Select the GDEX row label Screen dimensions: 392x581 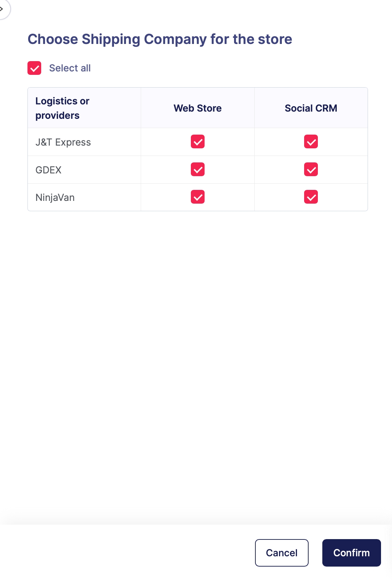pyautogui.click(x=48, y=170)
